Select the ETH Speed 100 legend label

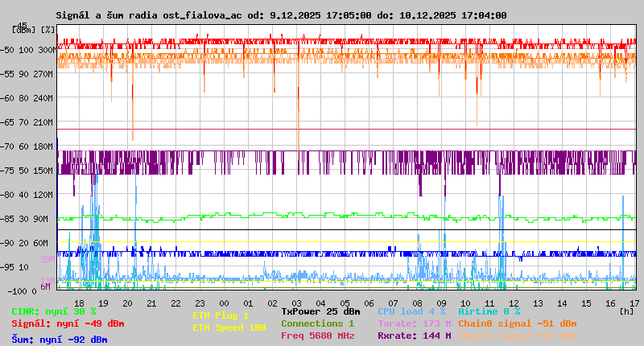pos(229,327)
